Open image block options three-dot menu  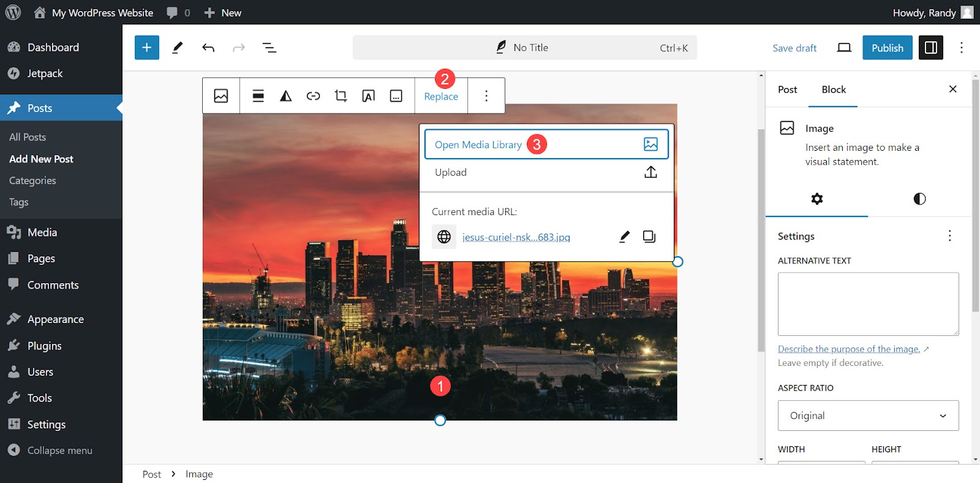point(486,96)
